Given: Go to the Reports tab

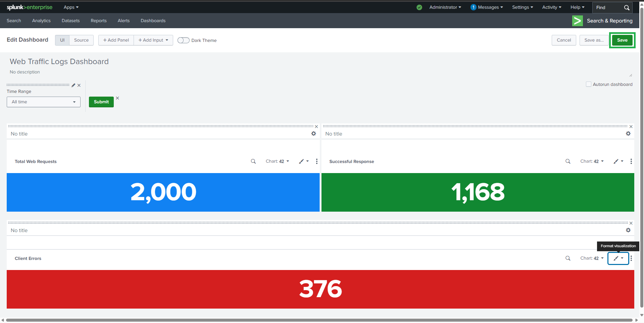Looking at the screenshot, I should coord(99,21).
